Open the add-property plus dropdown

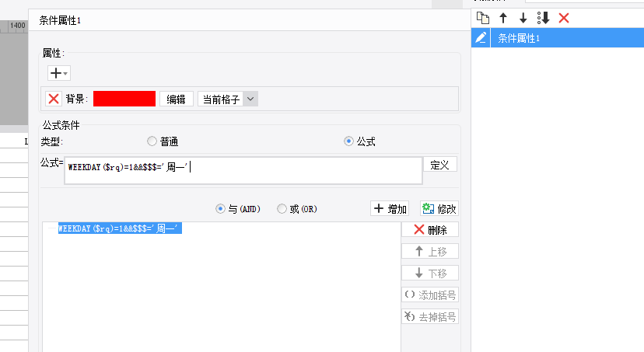click(59, 73)
